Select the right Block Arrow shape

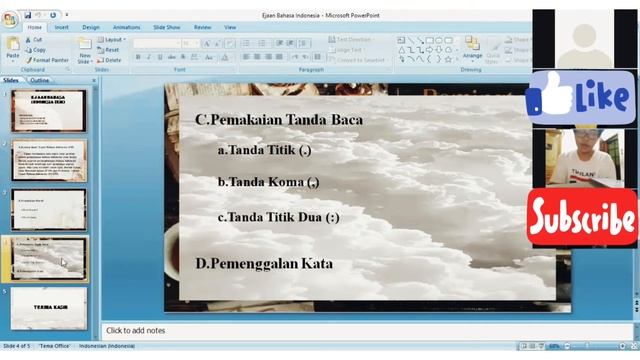pyautogui.click(x=429, y=50)
